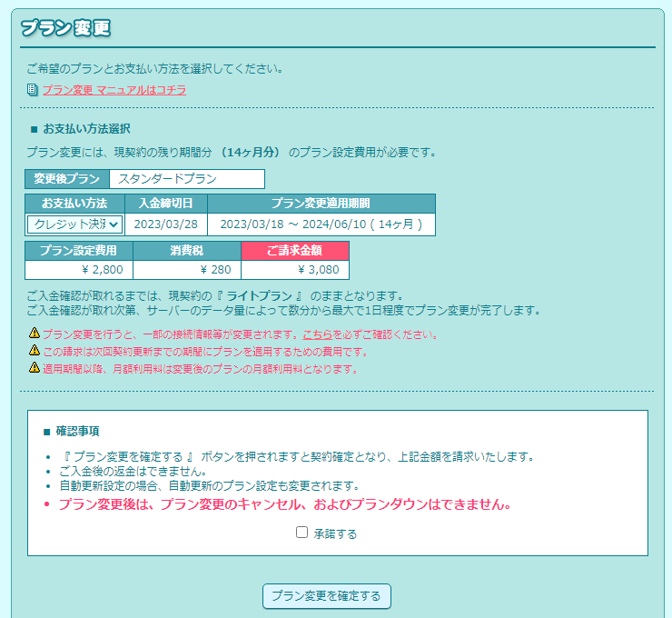Select the ¥ 3,080 billing amount cell

point(295,270)
